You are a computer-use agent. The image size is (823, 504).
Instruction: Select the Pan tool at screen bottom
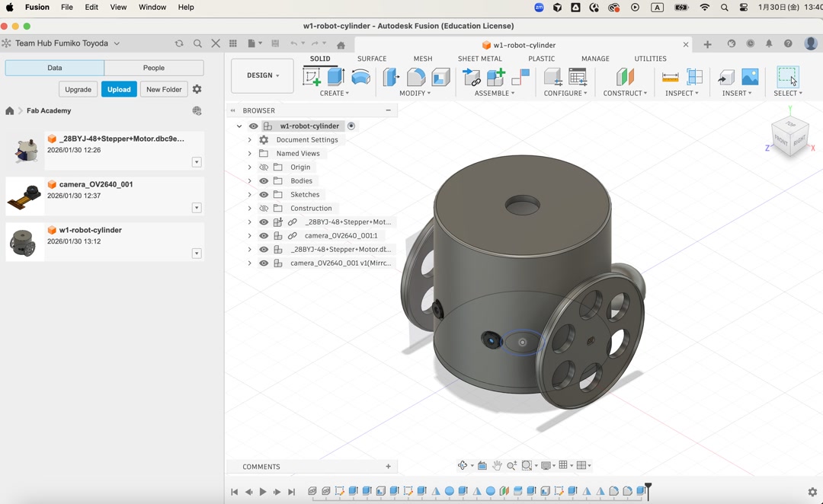coord(498,465)
